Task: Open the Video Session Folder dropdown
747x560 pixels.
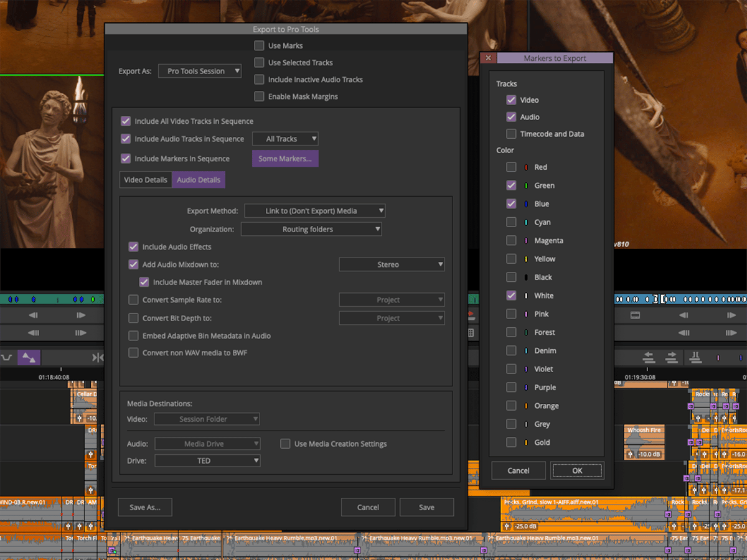Action: [x=207, y=419]
